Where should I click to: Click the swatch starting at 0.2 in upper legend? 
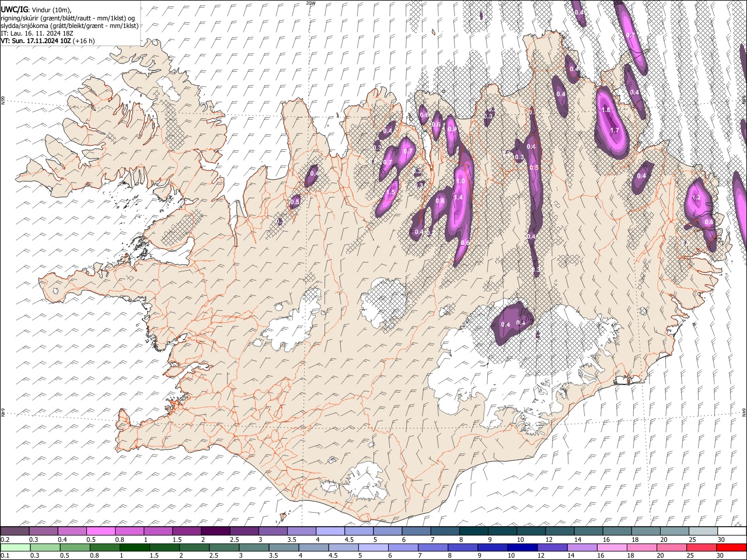[x=15, y=531]
